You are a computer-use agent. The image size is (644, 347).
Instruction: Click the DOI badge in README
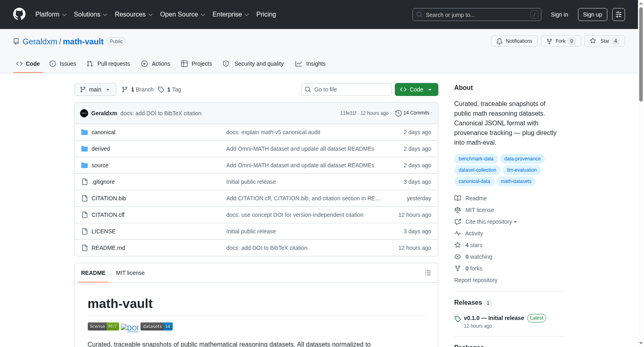tap(130, 328)
